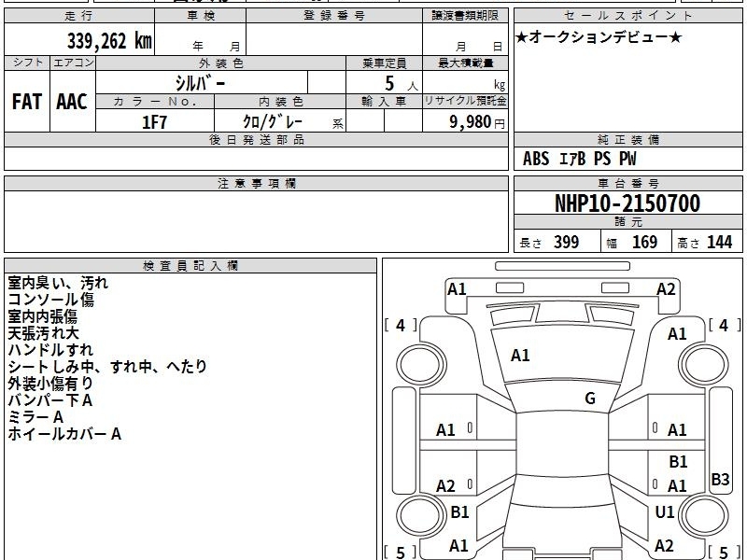Click the seating capacity value 5 人
The width and height of the screenshot is (747, 560).
[x=402, y=83]
